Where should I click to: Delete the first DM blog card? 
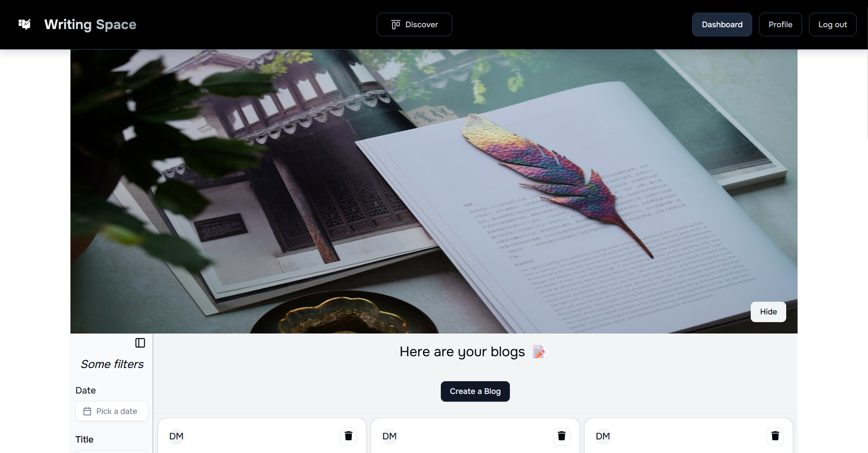[348, 436]
